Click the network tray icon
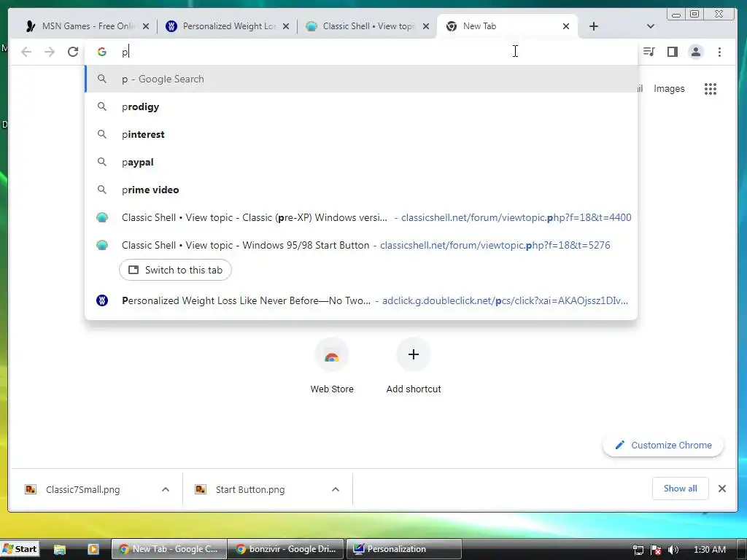The height and width of the screenshot is (560, 747). (638, 550)
